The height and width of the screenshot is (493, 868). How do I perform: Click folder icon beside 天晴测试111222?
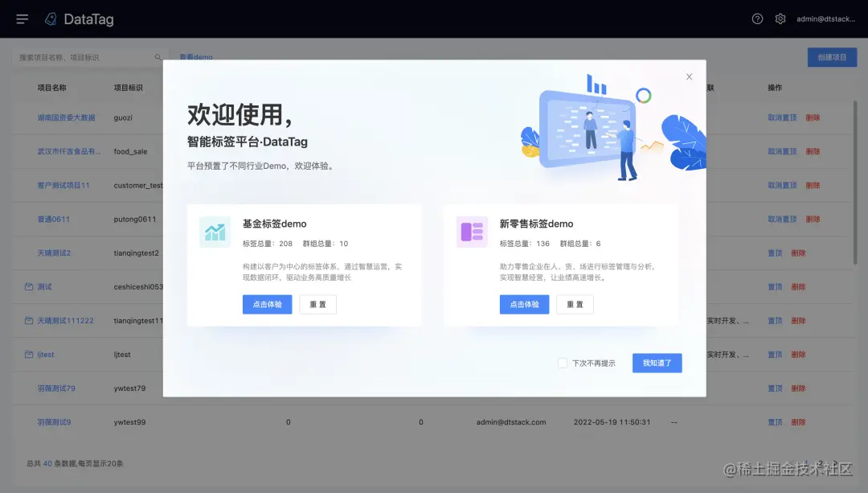[29, 321]
